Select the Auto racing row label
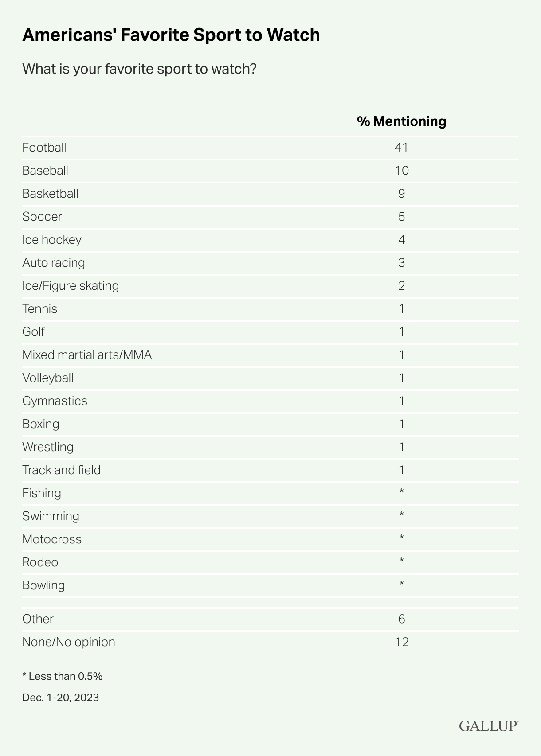Screen dimensions: 541x756 (x=54, y=262)
